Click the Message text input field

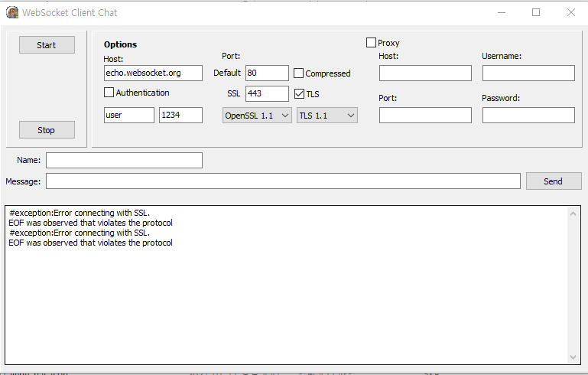283,181
